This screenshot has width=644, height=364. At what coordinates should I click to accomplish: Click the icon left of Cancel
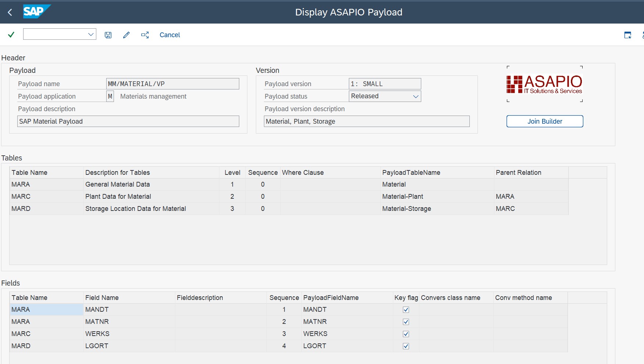pyautogui.click(x=145, y=35)
